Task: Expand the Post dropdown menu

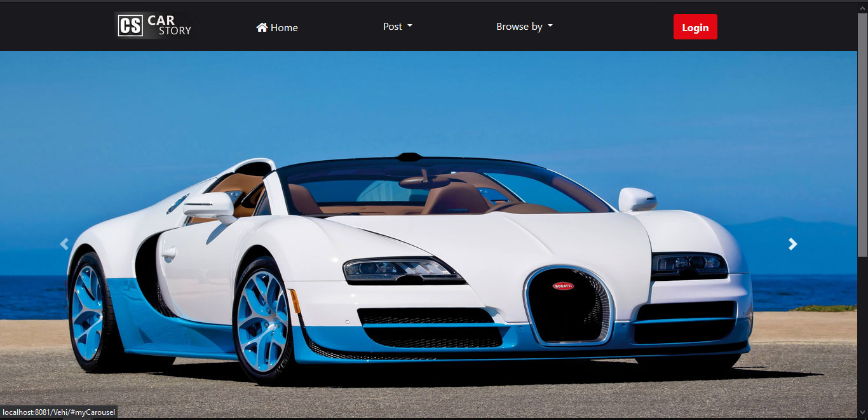Action: click(x=398, y=26)
